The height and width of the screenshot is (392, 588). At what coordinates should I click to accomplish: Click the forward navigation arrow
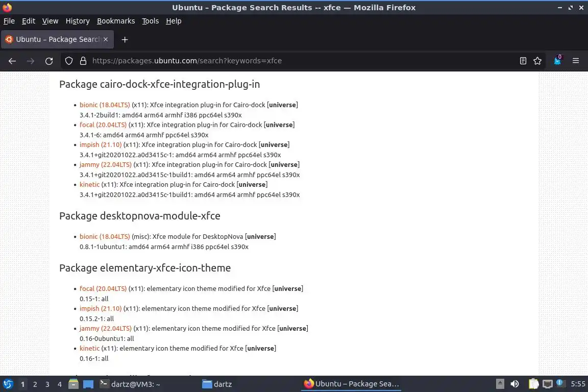point(31,61)
